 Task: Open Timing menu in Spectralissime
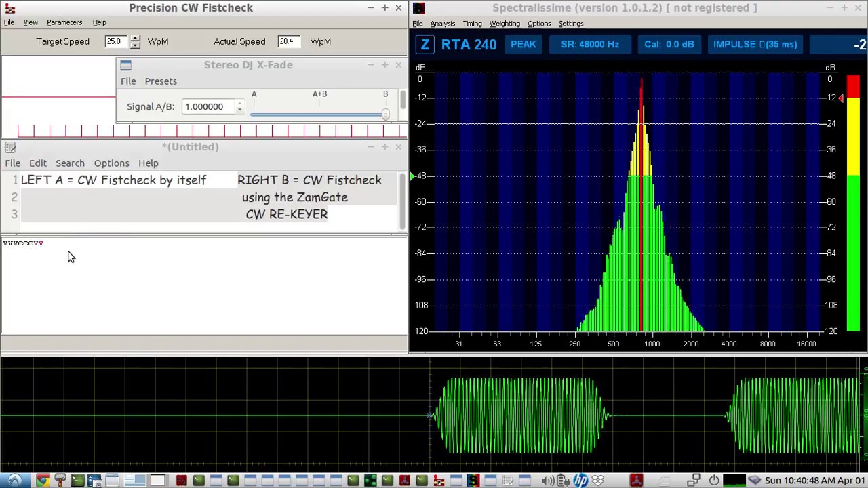pyautogui.click(x=472, y=24)
